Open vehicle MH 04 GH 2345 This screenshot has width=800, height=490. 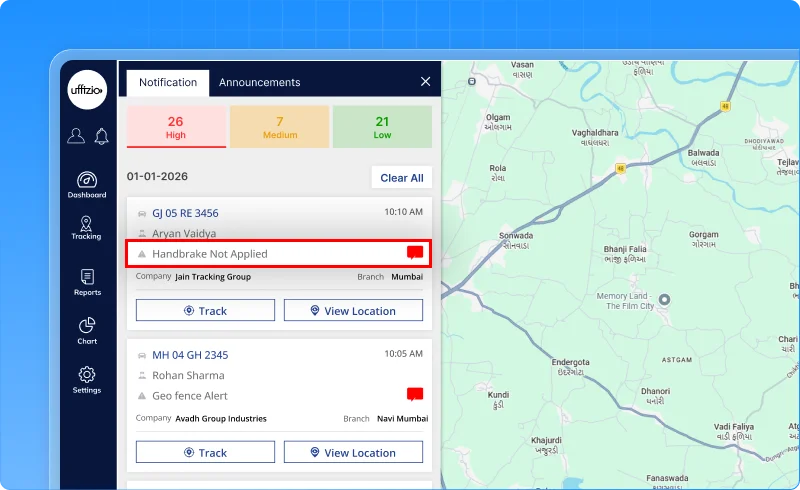click(190, 355)
